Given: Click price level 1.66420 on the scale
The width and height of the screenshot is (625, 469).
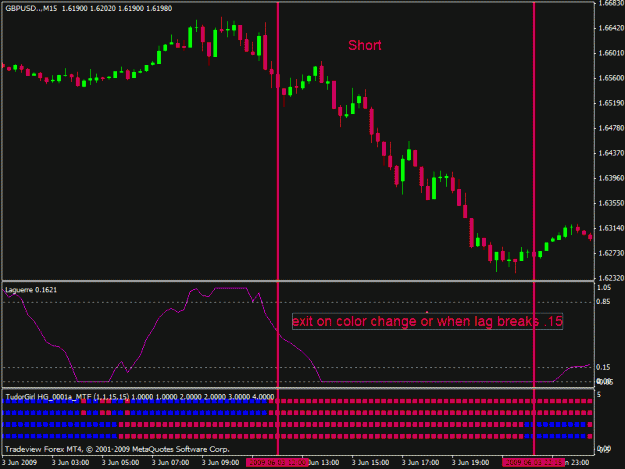Looking at the screenshot, I should point(611,28).
